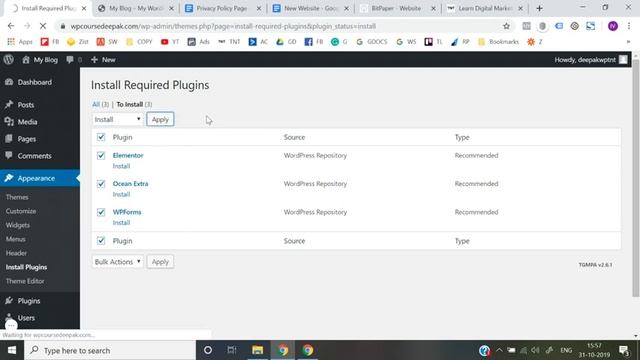The image size is (640, 360).
Task: Go to Header submenu
Action: [x=16, y=253]
